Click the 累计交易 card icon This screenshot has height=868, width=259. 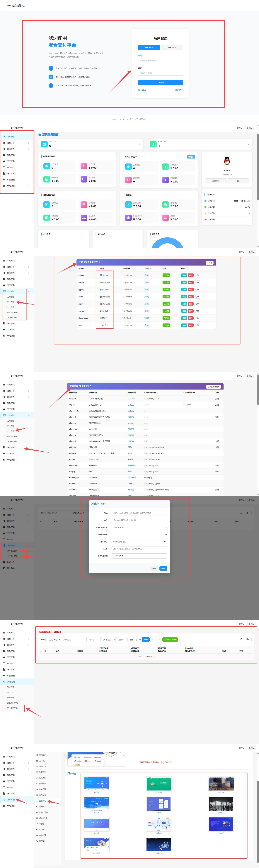(x=44, y=144)
